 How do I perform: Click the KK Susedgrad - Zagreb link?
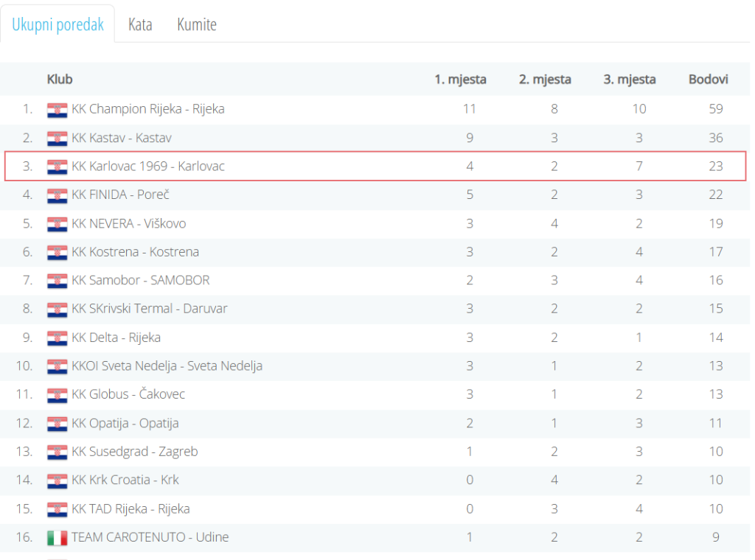[x=134, y=452]
